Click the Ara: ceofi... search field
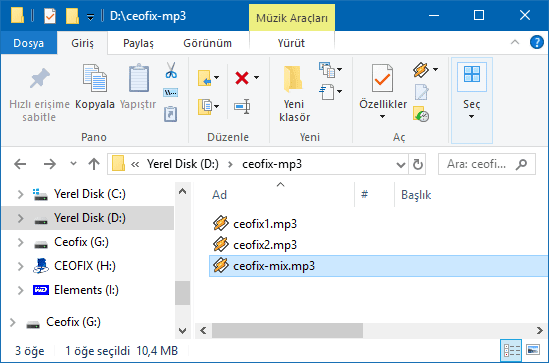Viewport: 549px width, 363px height. 487,164
